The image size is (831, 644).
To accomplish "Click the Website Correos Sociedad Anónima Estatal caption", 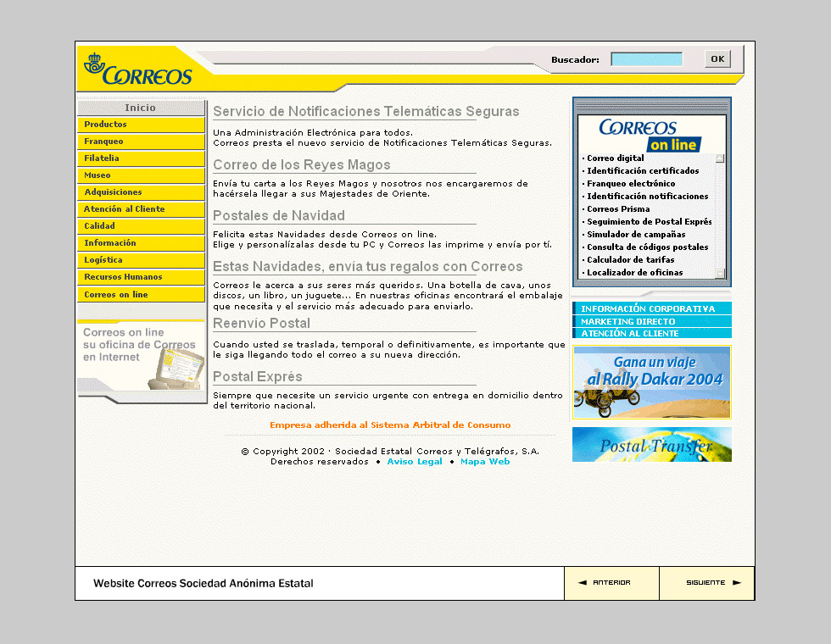I will pos(204,583).
